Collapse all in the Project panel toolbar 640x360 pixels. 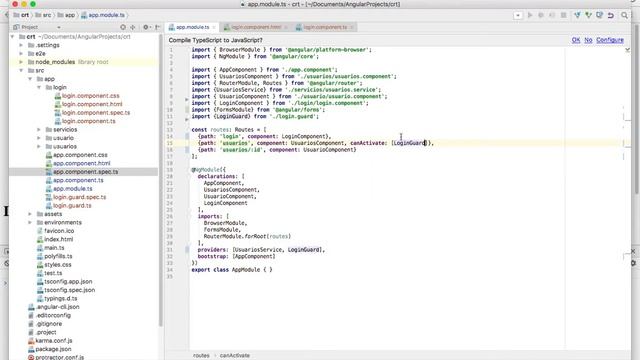pos(133,27)
